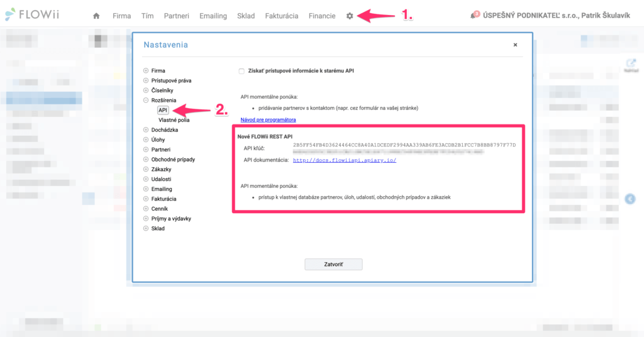Select Dochádzka tree item

click(164, 130)
